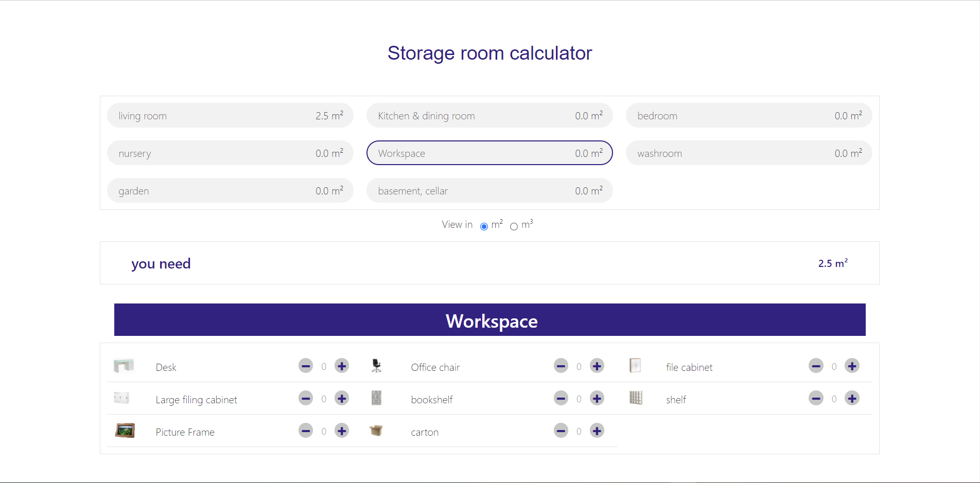This screenshot has height=483, width=980.
Task: Select the bedroom category
Action: tap(749, 116)
